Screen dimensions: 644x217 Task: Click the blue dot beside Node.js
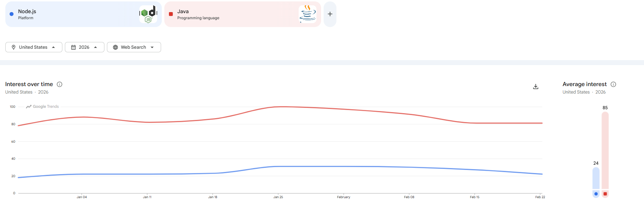tap(11, 14)
